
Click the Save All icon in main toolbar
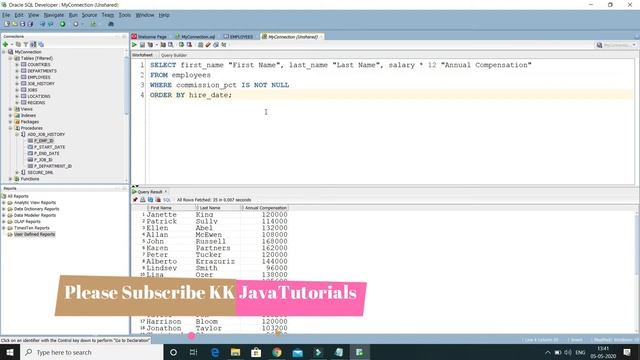tap(30, 24)
